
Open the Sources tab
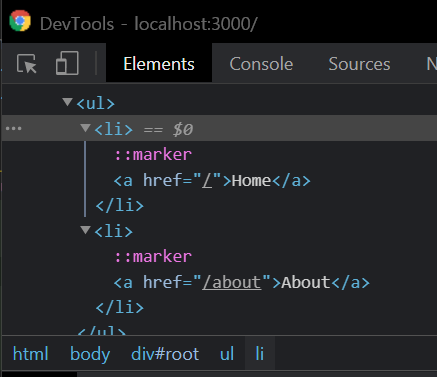[x=359, y=64]
